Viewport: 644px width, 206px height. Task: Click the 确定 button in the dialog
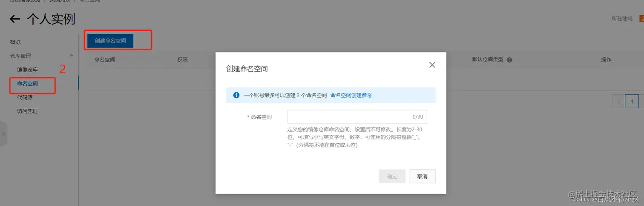(x=392, y=176)
